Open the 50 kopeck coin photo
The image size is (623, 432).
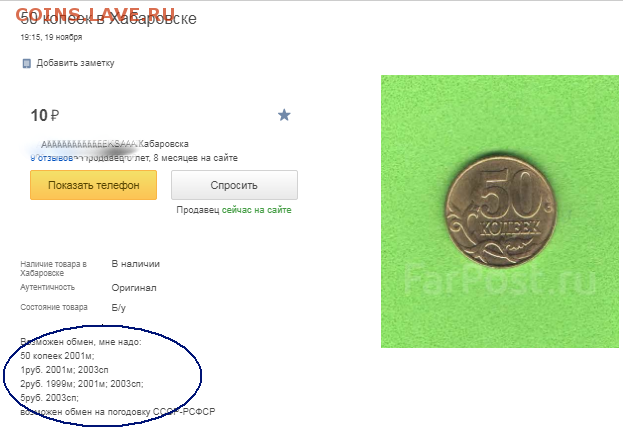point(501,211)
